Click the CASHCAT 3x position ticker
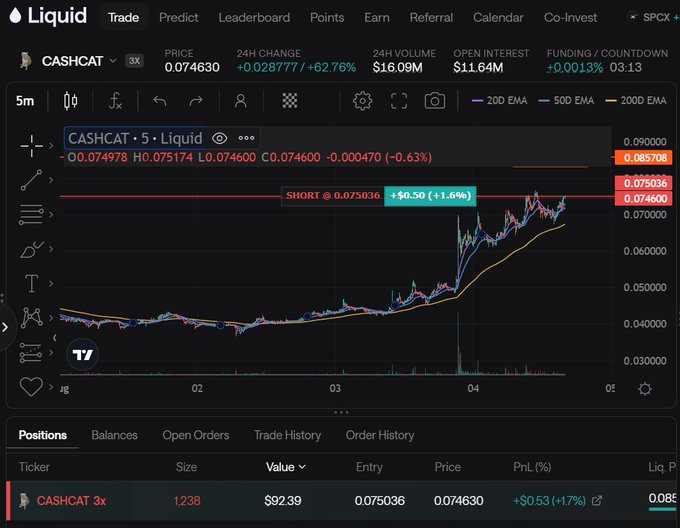The image size is (680, 528). point(71,501)
